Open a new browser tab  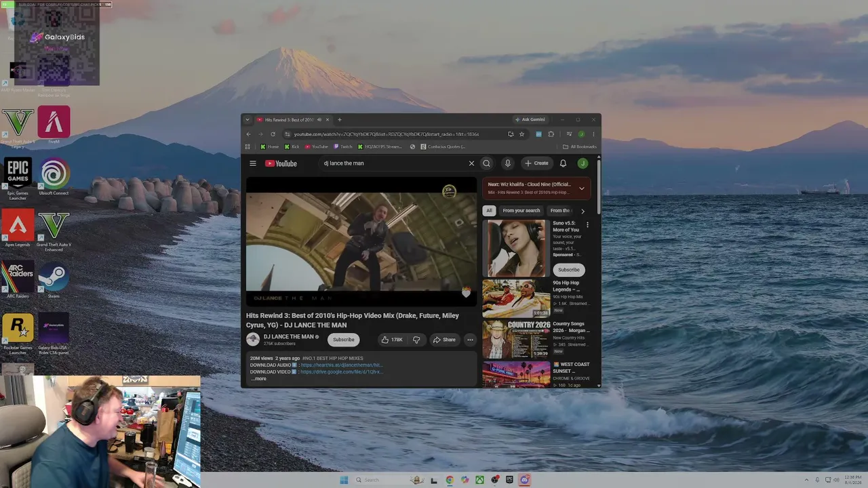pyautogui.click(x=340, y=120)
